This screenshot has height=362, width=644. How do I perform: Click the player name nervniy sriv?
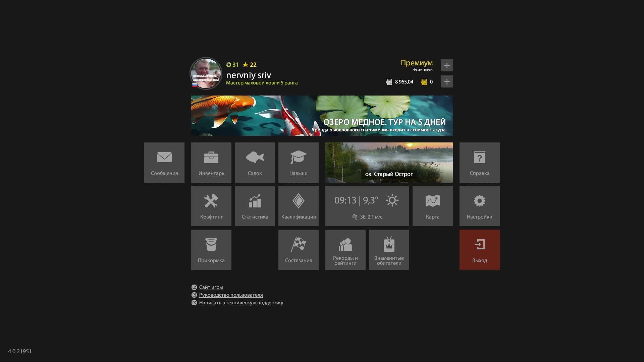pyautogui.click(x=249, y=75)
